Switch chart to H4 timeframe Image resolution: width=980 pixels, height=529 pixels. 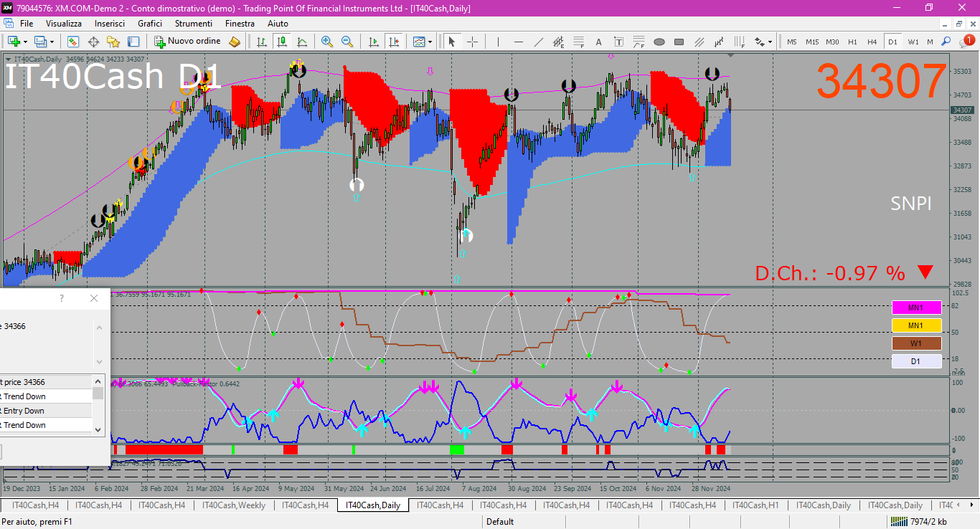click(872, 42)
